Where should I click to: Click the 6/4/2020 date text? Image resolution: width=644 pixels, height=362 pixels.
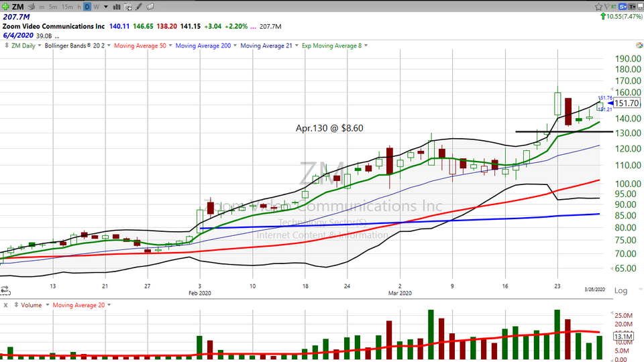click(18, 36)
